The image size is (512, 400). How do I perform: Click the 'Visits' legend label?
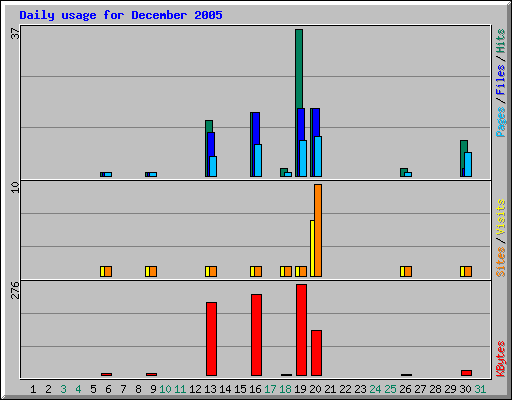click(x=500, y=218)
